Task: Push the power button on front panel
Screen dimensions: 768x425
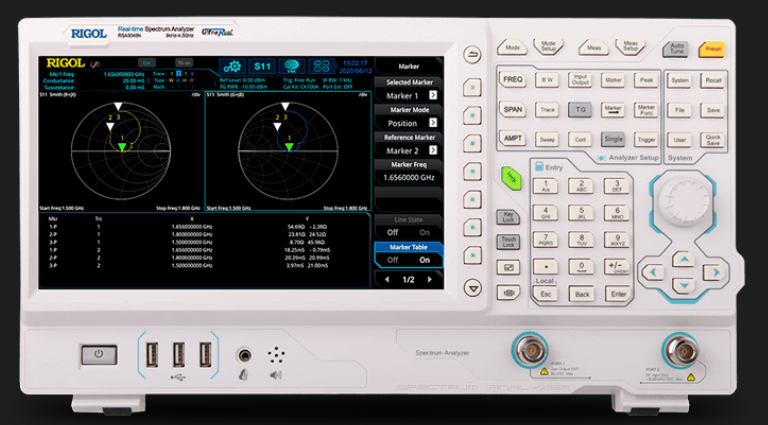Action: pos(99,354)
